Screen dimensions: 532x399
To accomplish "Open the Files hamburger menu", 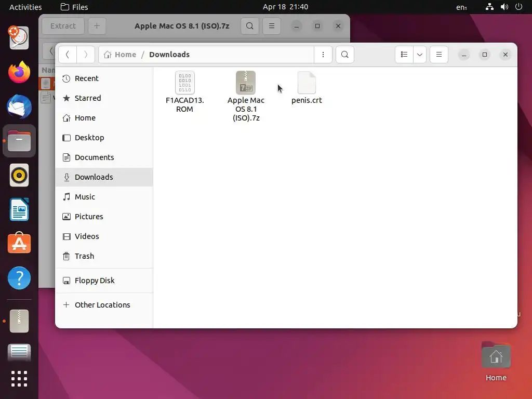I will click(438, 55).
